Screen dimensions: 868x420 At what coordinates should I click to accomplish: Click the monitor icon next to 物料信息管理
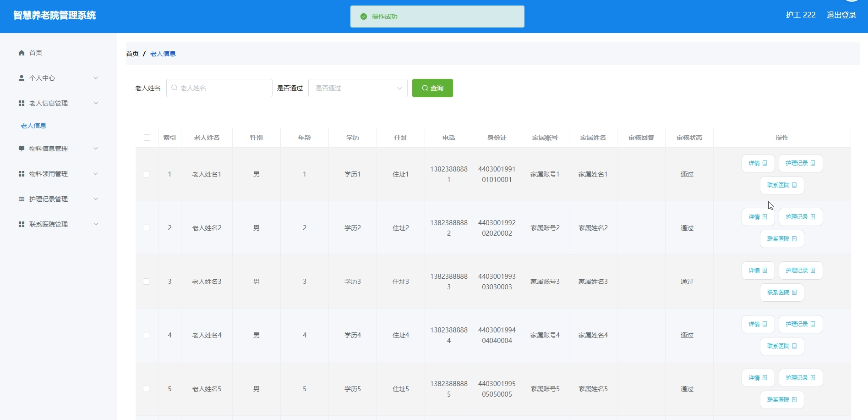(x=22, y=149)
